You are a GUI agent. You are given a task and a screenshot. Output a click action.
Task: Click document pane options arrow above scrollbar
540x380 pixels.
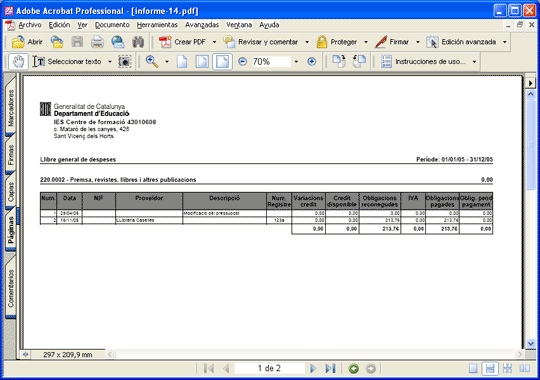531,83
